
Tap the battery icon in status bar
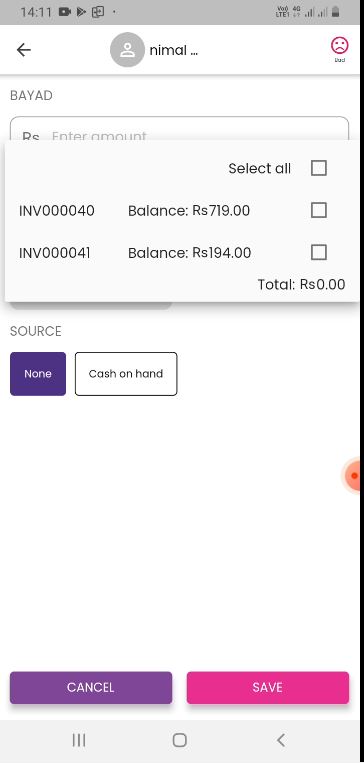coord(335,12)
